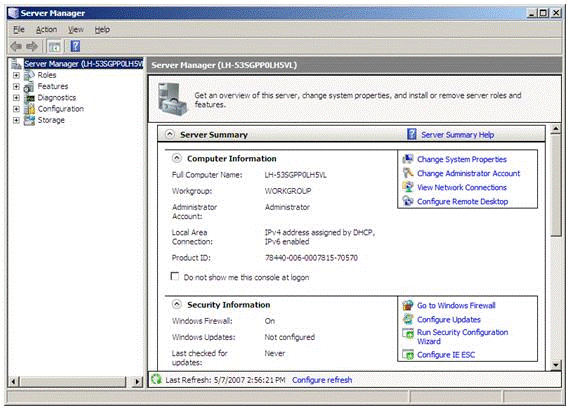Expand the Features tree node

[16, 87]
